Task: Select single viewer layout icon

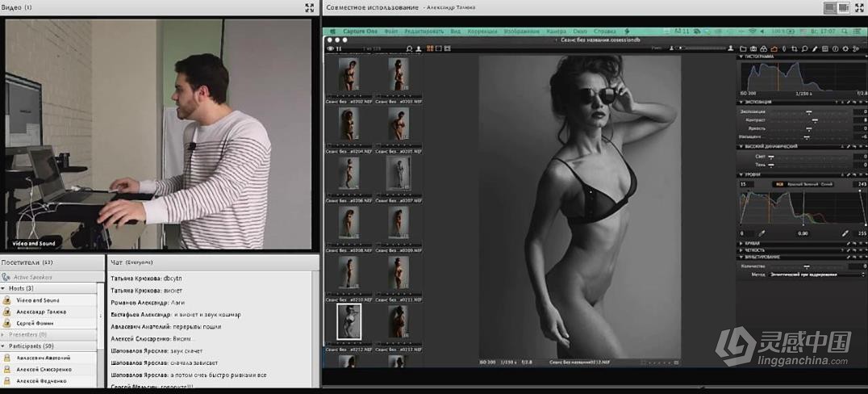Action: (x=438, y=48)
